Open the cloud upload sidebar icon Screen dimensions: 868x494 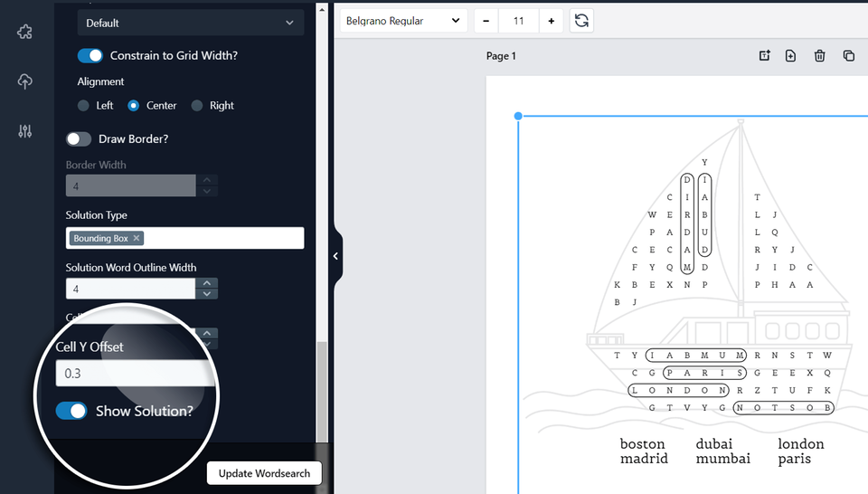click(24, 81)
